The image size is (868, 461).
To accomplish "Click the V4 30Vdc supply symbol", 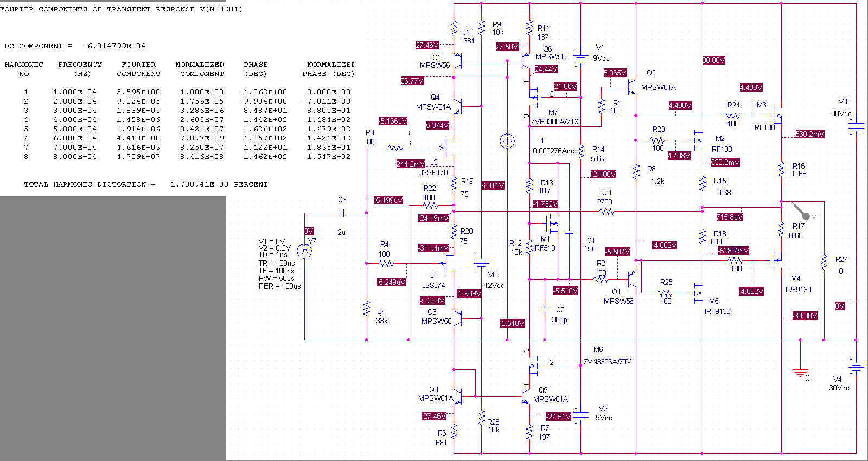I will [x=856, y=366].
